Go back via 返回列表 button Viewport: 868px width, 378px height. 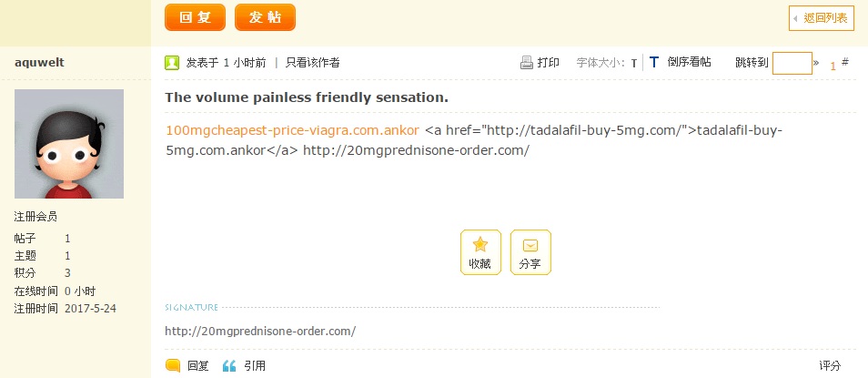coord(822,17)
